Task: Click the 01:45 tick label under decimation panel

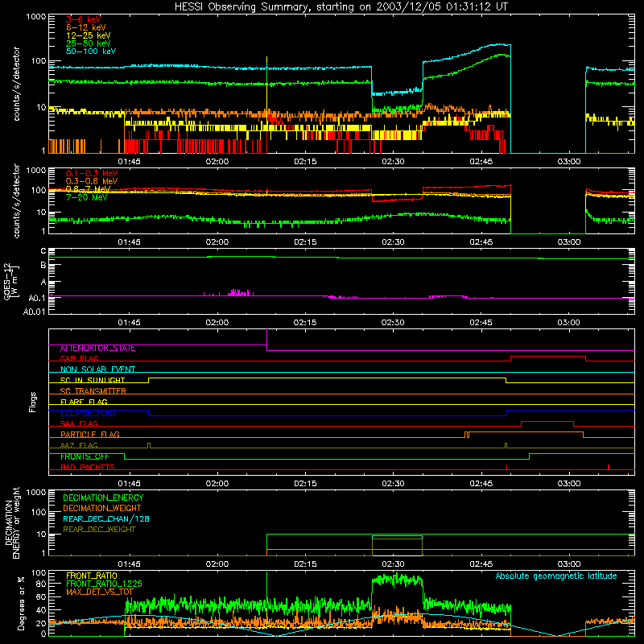Action: point(129,564)
